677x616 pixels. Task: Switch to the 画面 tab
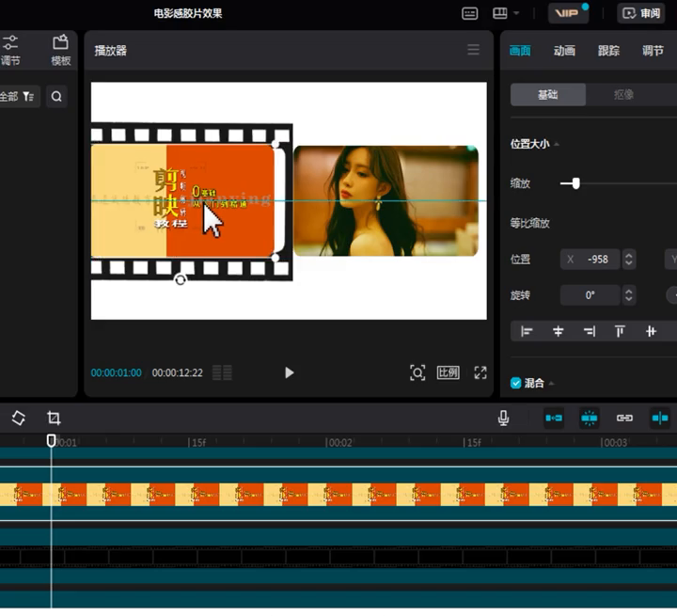coord(520,51)
